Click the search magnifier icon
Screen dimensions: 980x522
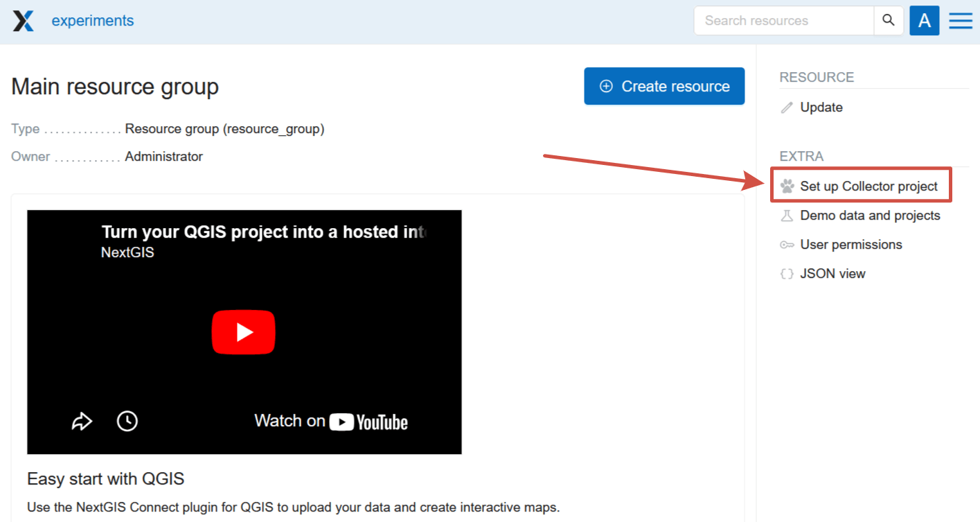[889, 21]
